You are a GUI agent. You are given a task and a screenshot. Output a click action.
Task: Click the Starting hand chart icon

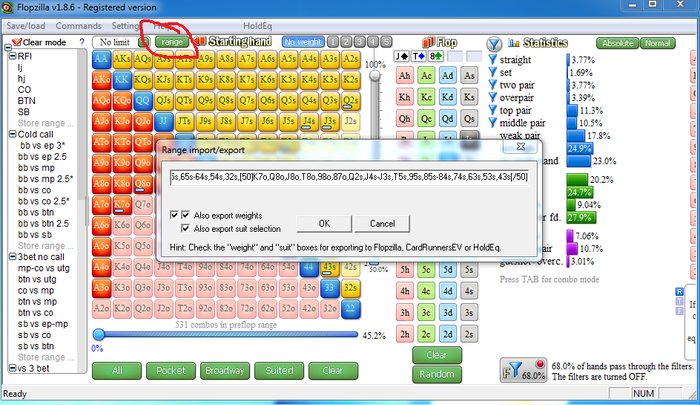point(200,42)
